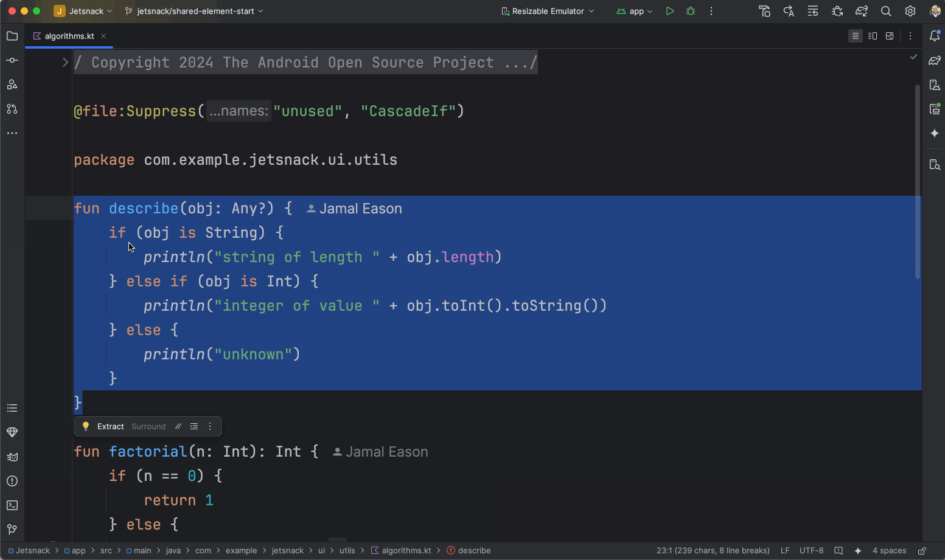The height and width of the screenshot is (560, 945).
Task: Open the Problems tool window
Action: [12, 481]
